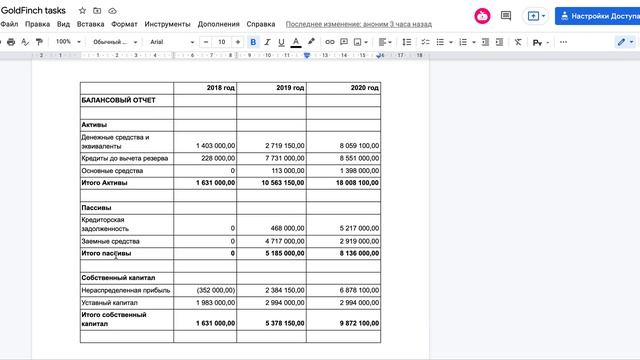Add a comment from the toolbar
Viewport: 640px width, 360px height.
click(344, 42)
